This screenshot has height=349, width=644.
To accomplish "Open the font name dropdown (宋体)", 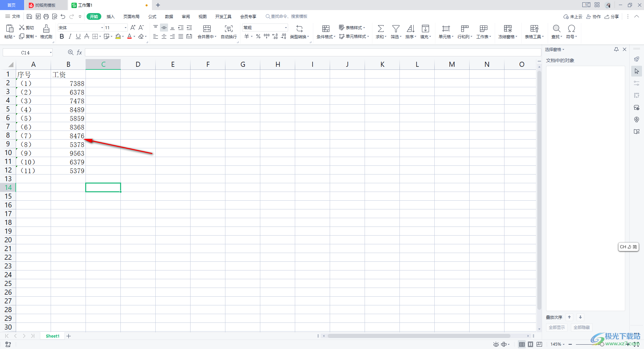I will [102, 28].
